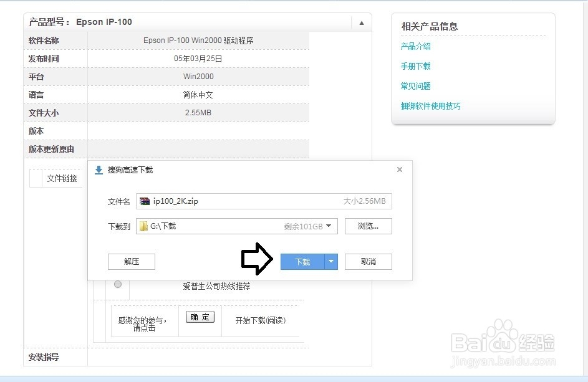Click the 简体中文 language value
This screenshot has height=382, width=588.
click(x=198, y=95)
